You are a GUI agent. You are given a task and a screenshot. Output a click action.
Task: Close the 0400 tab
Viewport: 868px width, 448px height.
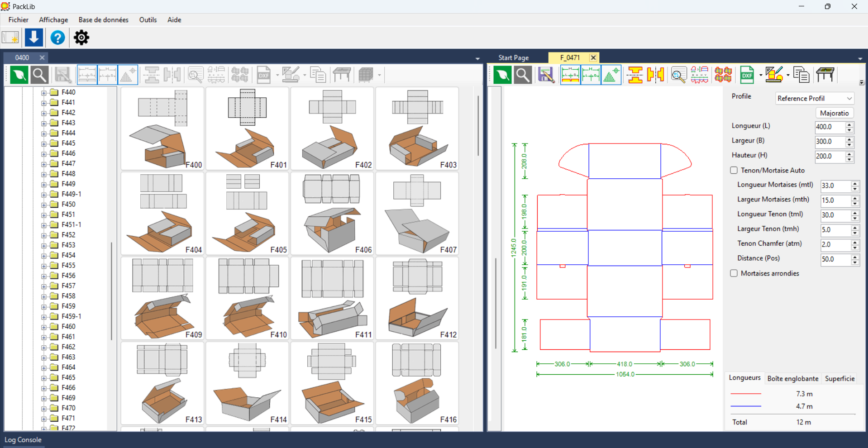click(x=42, y=57)
